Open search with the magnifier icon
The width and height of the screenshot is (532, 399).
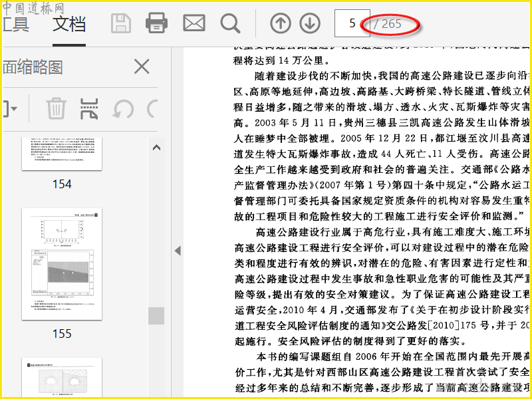click(x=230, y=23)
